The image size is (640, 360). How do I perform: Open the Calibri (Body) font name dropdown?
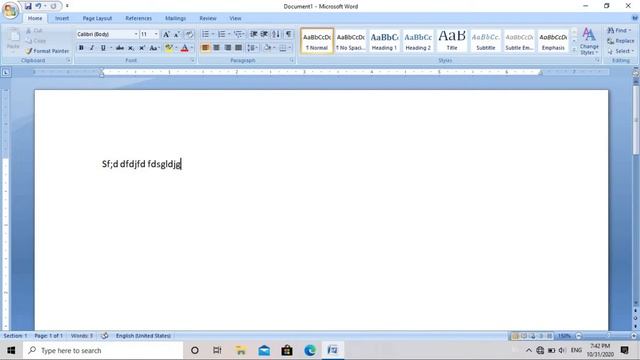pyautogui.click(x=136, y=34)
